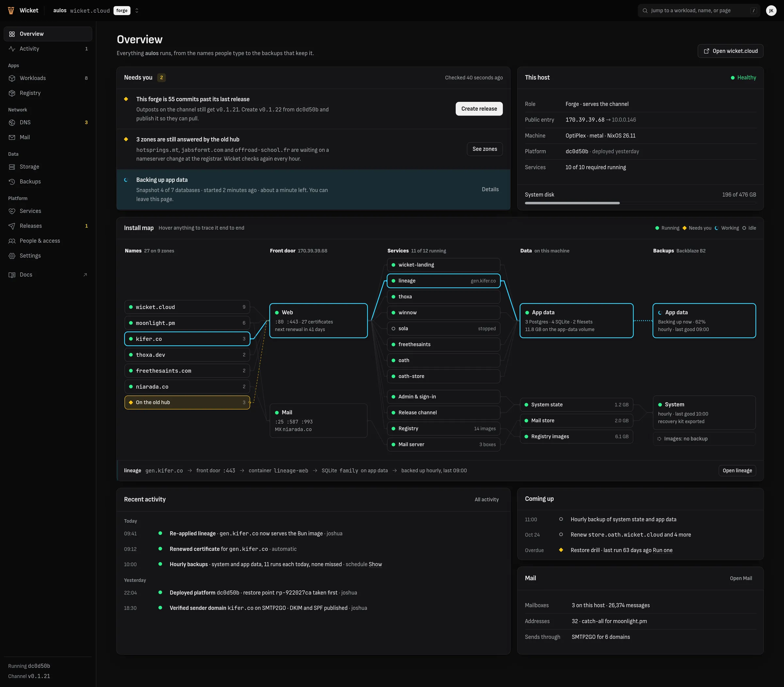Image resolution: width=784 pixels, height=687 pixels.
Task: Click the App data backup card showing 62%
Action: (704, 321)
